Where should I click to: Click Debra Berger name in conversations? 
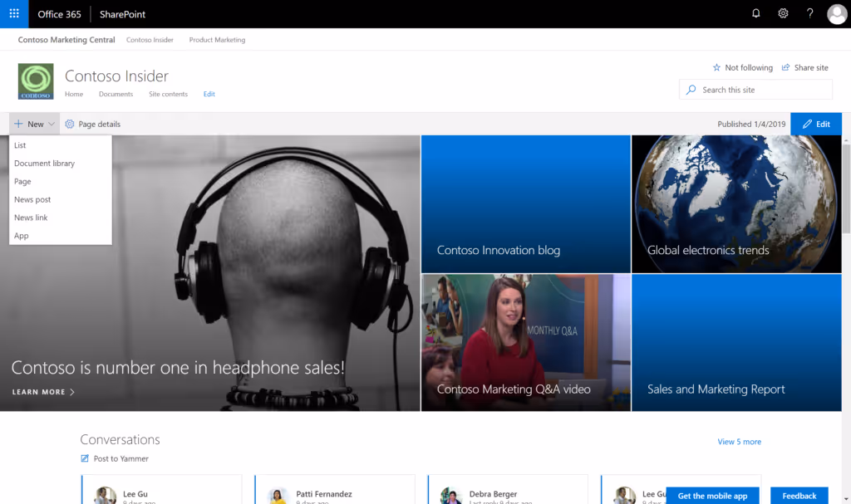click(x=493, y=494)
